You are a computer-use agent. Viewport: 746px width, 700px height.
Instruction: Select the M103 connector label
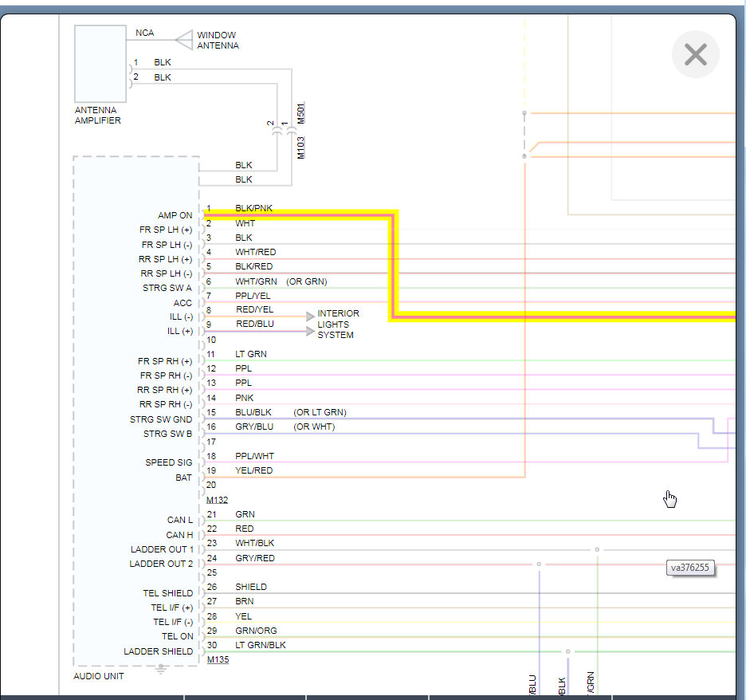point(300,147)
